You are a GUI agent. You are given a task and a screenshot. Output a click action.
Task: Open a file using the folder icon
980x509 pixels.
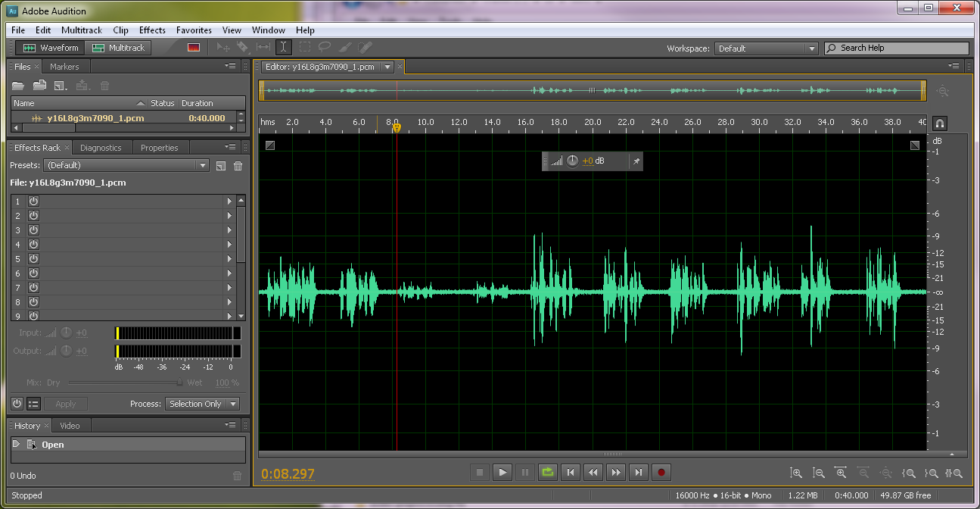pos(18,86)
